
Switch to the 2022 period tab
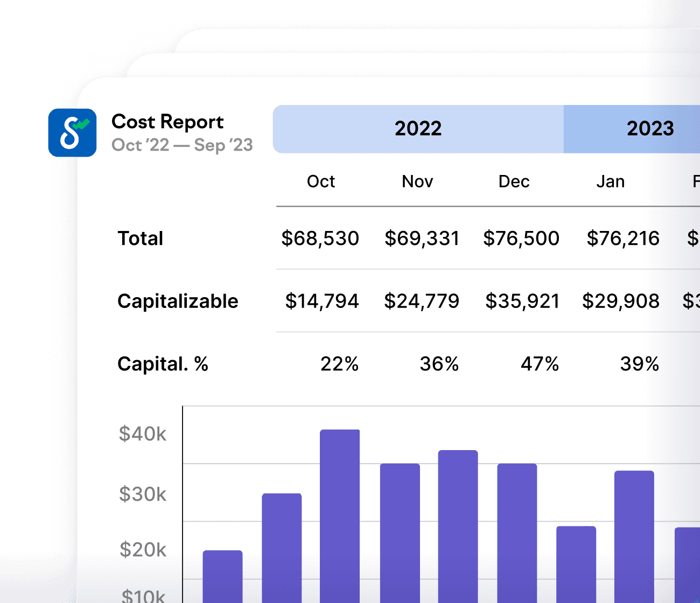pyautogui.click(x=418, y=129)
